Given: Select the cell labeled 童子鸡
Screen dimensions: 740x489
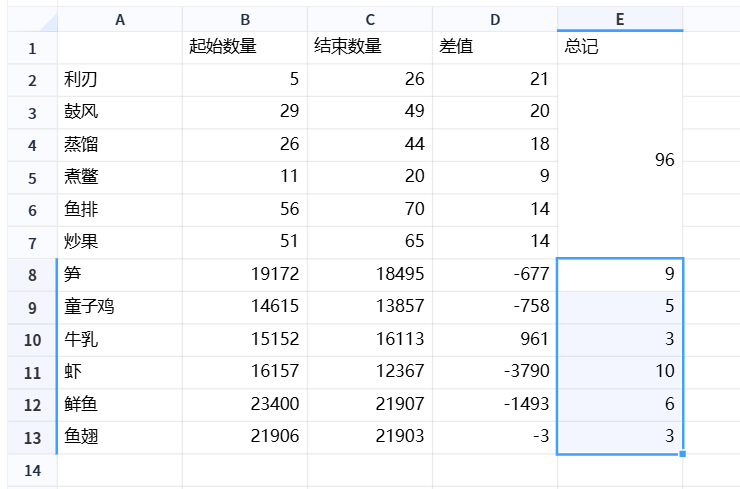Looking at the screenshot, I should coord(120,307).
